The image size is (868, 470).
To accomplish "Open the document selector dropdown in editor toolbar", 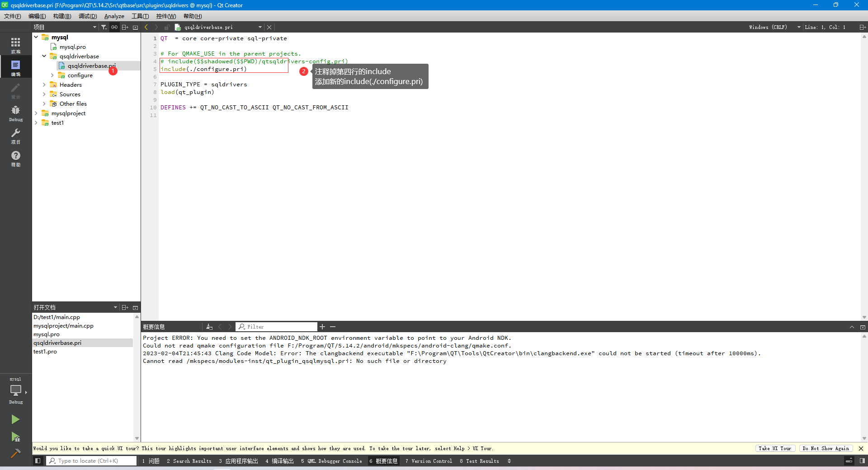I will [260, 27].
